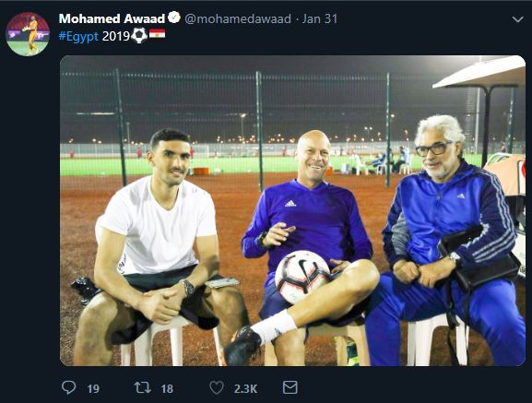
Task: Click the Mohamed Awaad display name
Action: click(112, 18)
